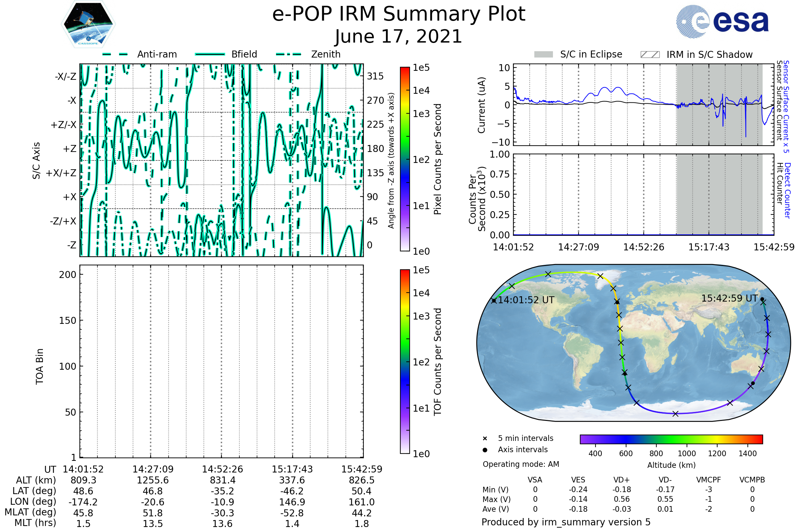Click the 1255.6 altitude value under 14:27:09
The width and height of the screenshot is (798, 532).
[153, 480]
